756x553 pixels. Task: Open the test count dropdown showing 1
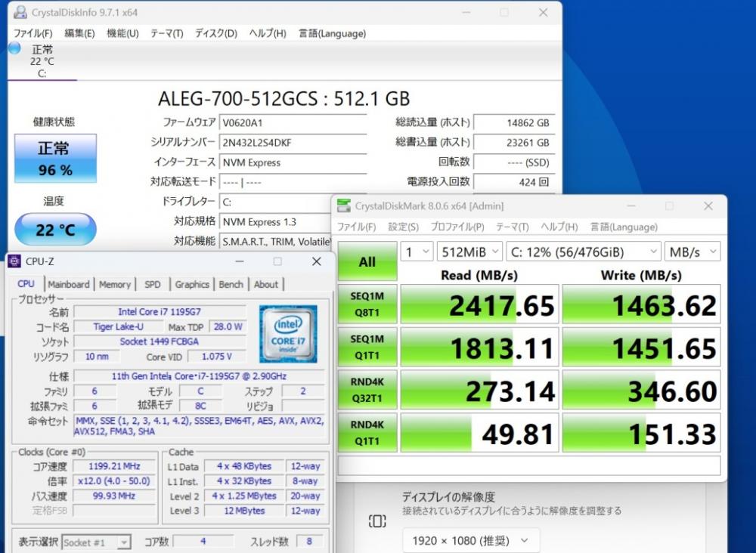[417, 252]
